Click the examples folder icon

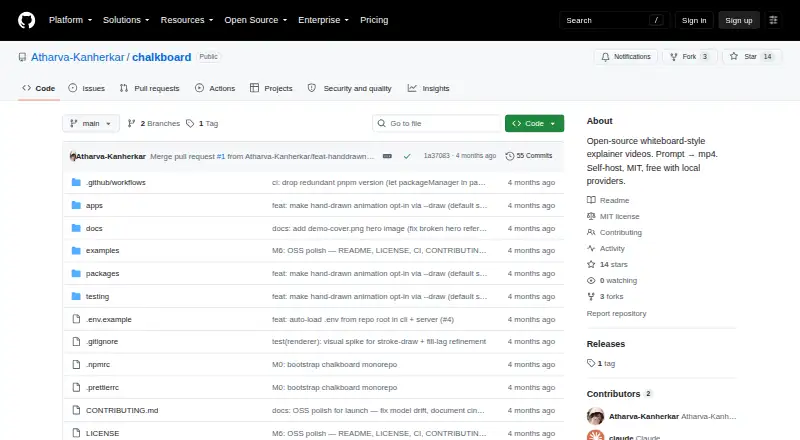(76, 251)
